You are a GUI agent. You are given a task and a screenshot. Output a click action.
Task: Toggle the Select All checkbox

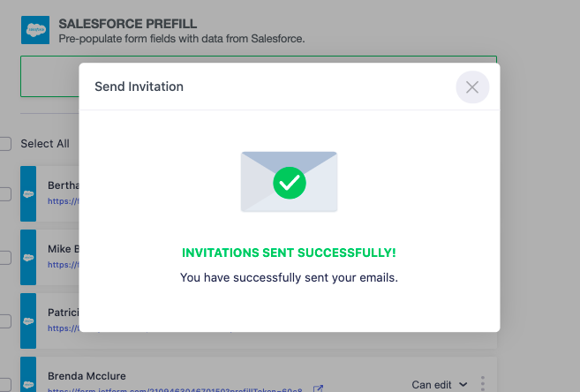pos(5,144)
